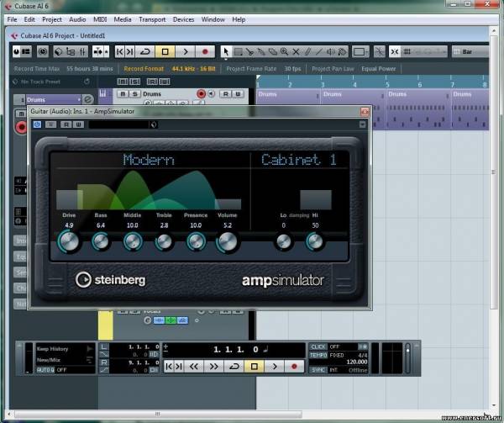Open the Pool window icon
The width and height of the screenshot is (504, 423).
pos(71,51)
